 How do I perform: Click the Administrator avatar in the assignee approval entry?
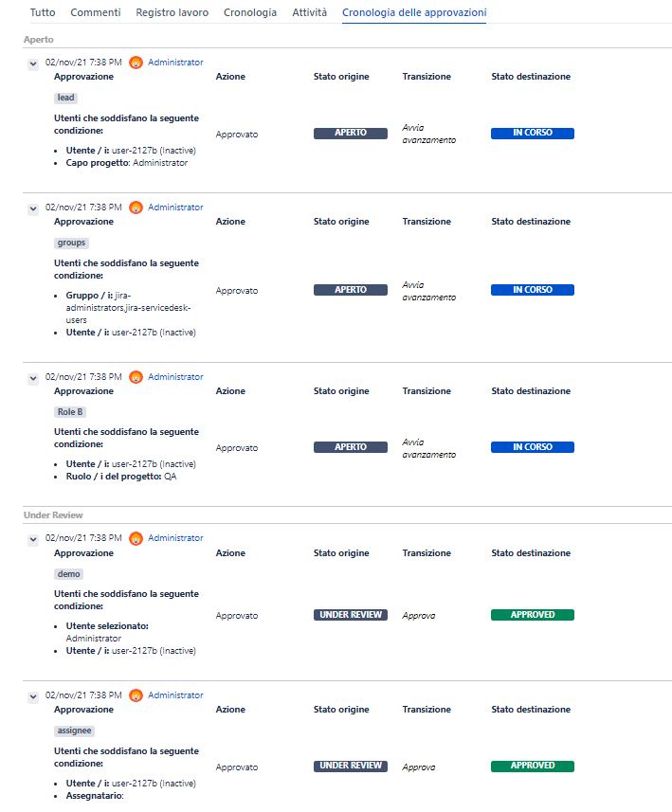[x=136, y=695]
